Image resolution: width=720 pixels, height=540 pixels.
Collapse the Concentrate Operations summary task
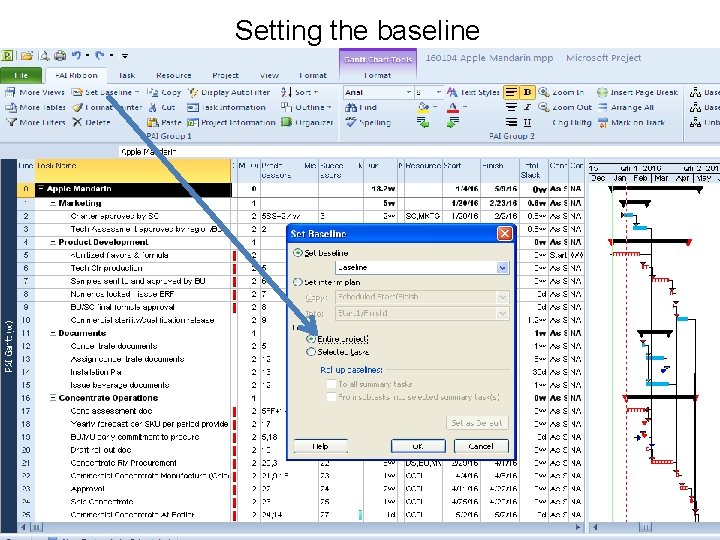pyautogui.click(x=53, y=398)
